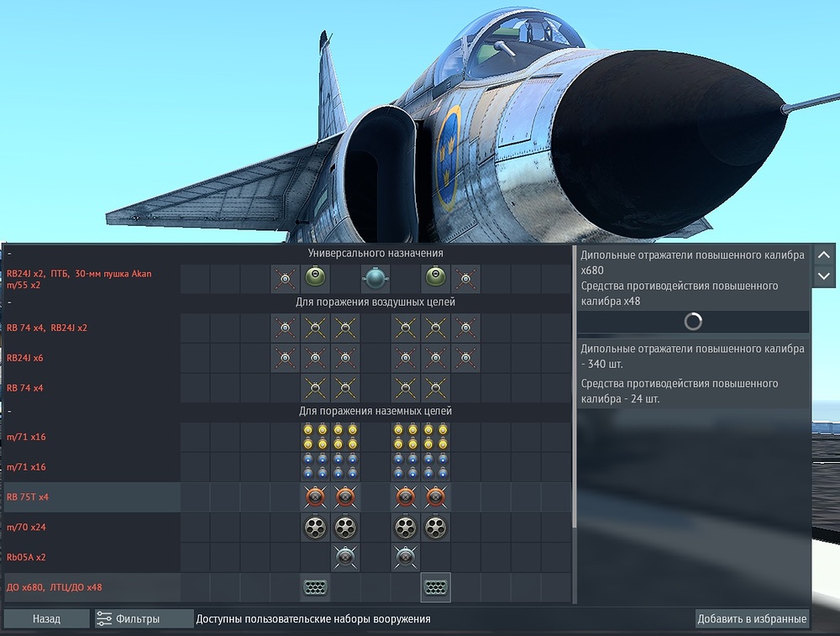Click the leftmost blue m/71 rocket cluster
This screenshot has width=840, height=636.
(315, 467)
